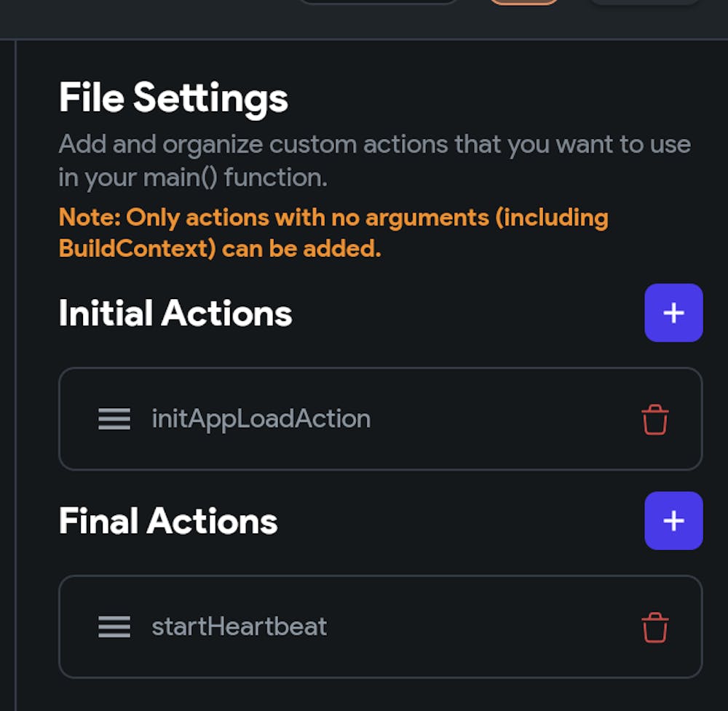Select the startHeartbeat action name
728x711 pixels.
(239, 627)
